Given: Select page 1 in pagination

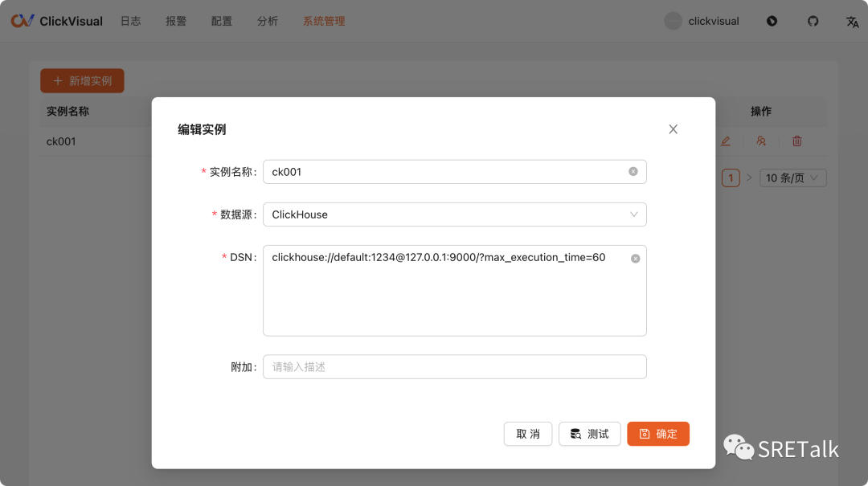Looking at the screenshot, I should [731, 178].
